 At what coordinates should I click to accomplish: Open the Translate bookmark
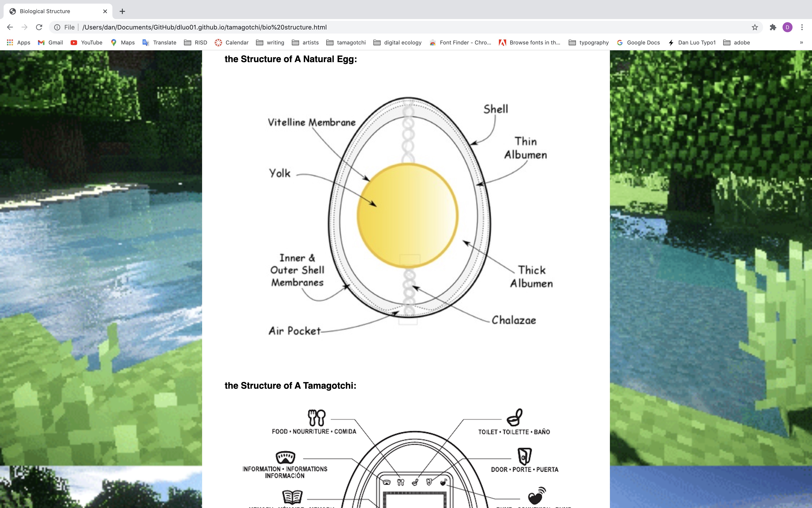tap(159, 42)
